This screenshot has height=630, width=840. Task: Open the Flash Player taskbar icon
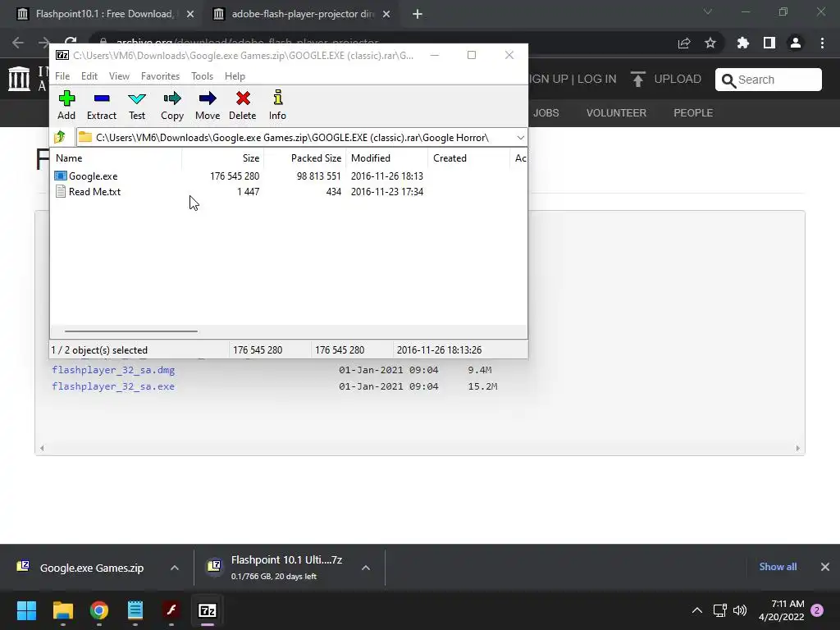(171, 610)
